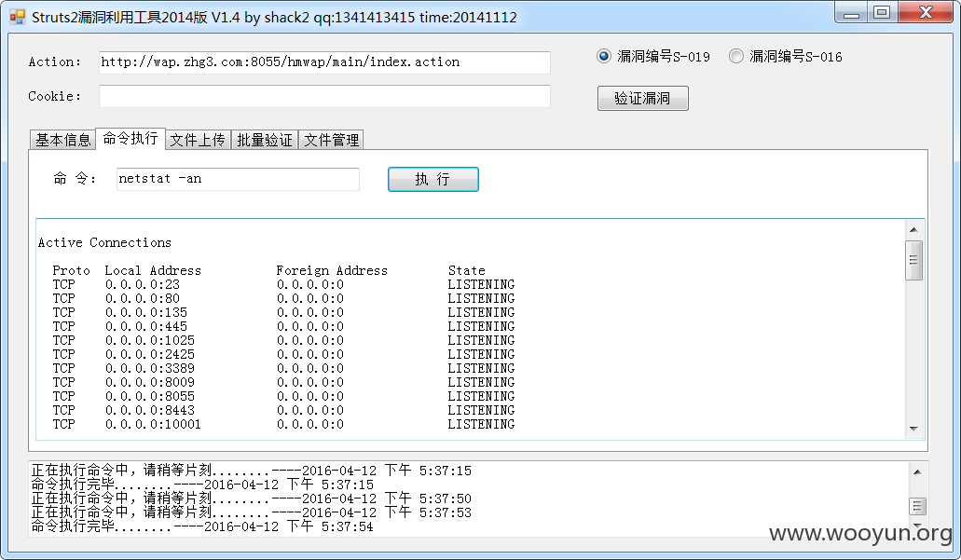961x560 pixels.
Task: Close the Struts2 tool window
Action: tap(926, 13)
